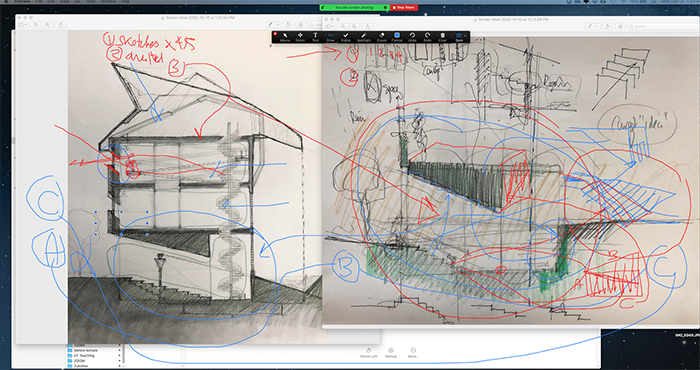Open the VT Teaching folder in Finder
Viewport: 700px width, 370px height.
click(83, 355)
